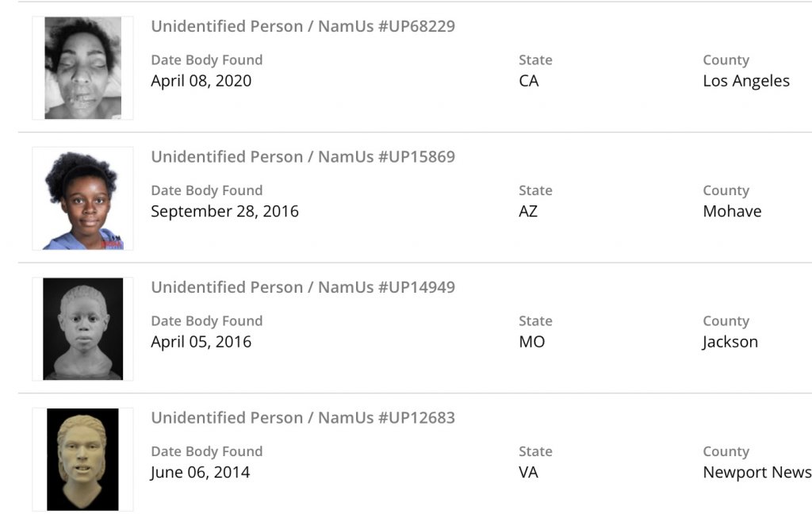Screen dimensions: 812x518
Task: Open the NamUs #UP14949 record title
Action: click(x=303, y=287)
